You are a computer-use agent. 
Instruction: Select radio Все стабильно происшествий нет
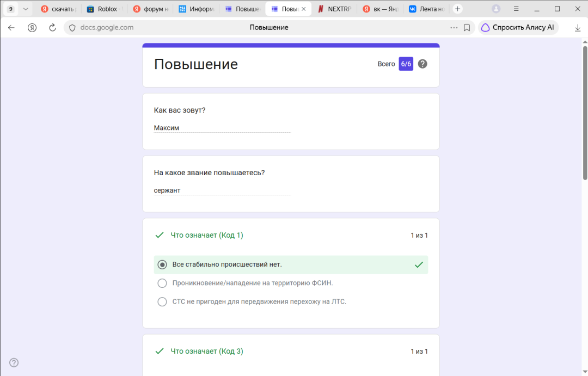coord(162,264)
